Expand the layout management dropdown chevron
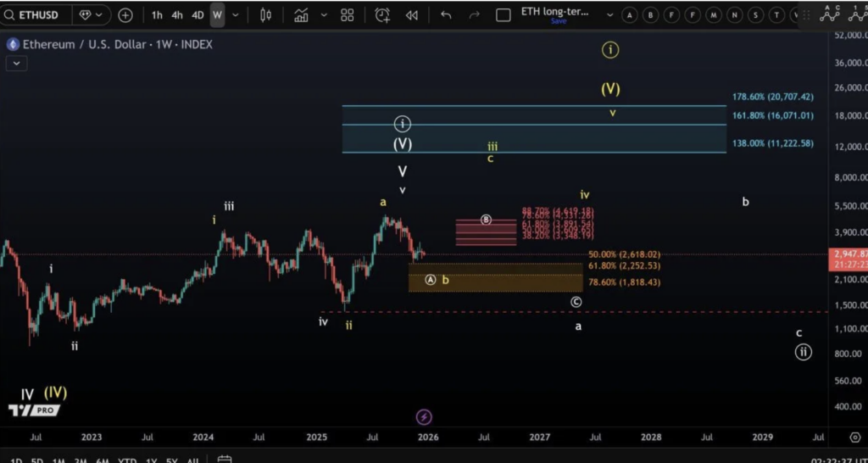Image resolution: width=868 pixels, height=463 pixels. coord(610,15)
